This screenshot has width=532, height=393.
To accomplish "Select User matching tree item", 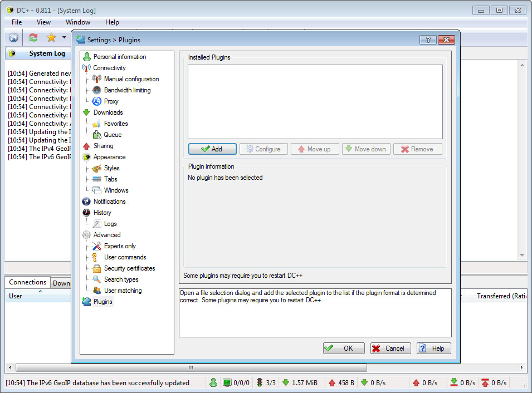I will 123,291.
